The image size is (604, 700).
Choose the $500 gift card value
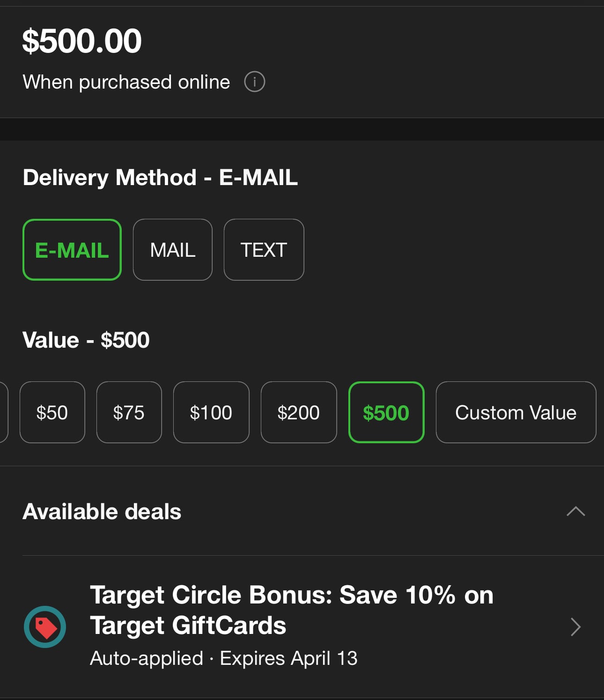click(x=386, y=412)
